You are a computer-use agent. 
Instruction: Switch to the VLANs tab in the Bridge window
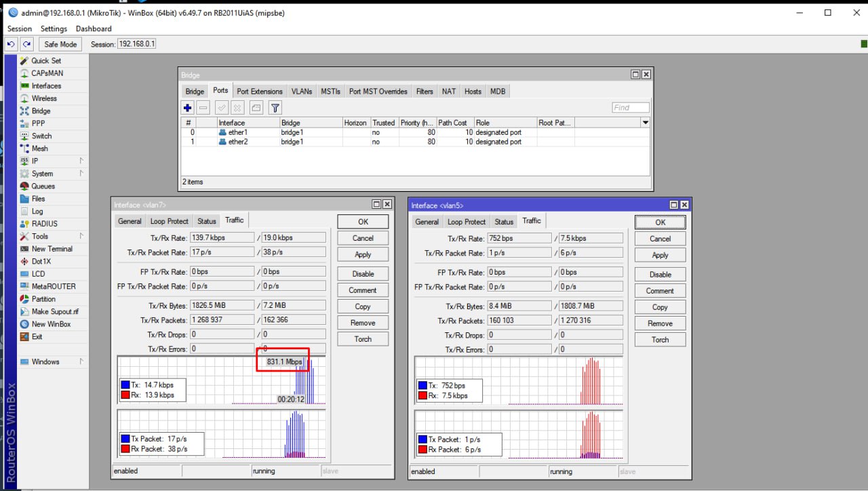pyautogui.click(x=302, y=92)
